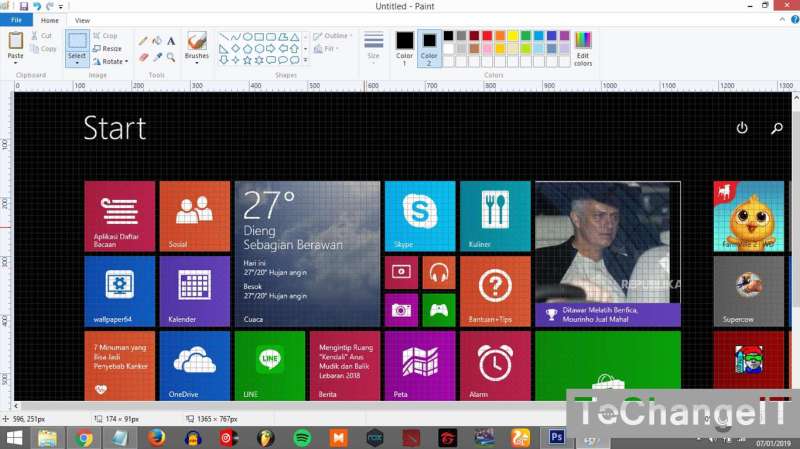800x449 pixels.
Task: Click the Save icon in quick access toolbar
Action: coord(23,6)
